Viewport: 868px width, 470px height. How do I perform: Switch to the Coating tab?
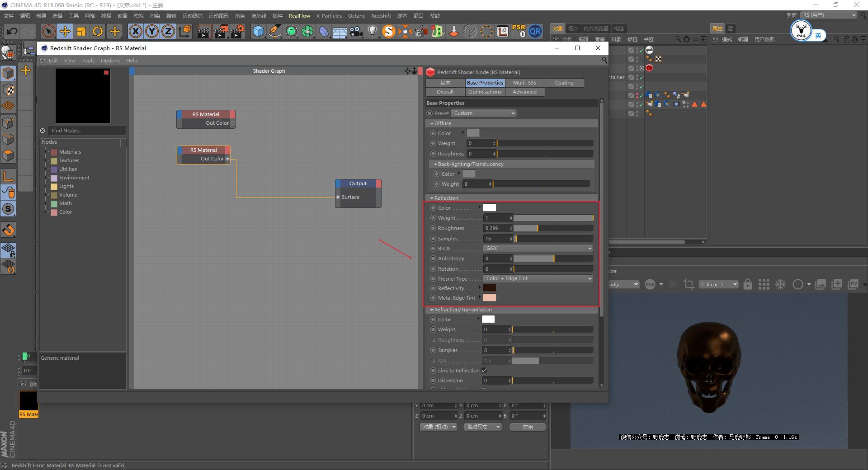point(564,82)
